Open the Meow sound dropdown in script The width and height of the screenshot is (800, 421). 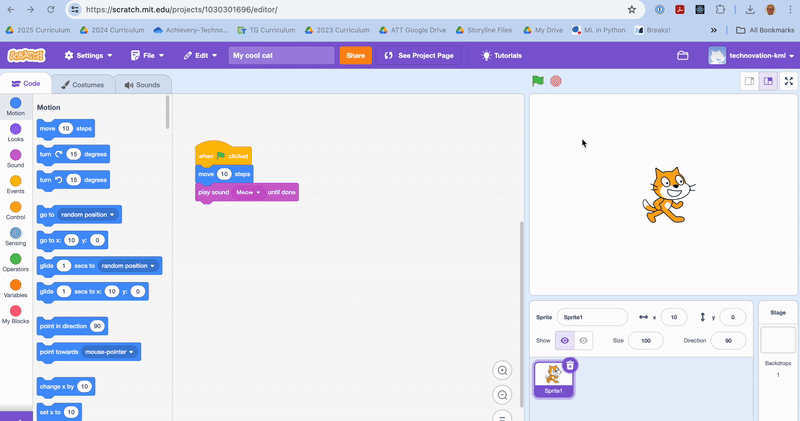248,192
